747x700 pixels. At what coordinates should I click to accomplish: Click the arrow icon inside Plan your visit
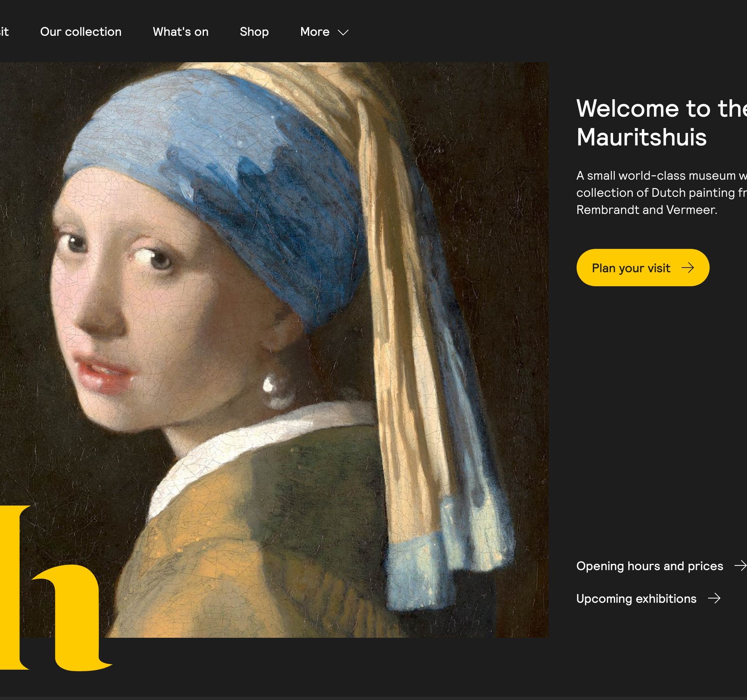pyautogui.click(x=688, y=268)
